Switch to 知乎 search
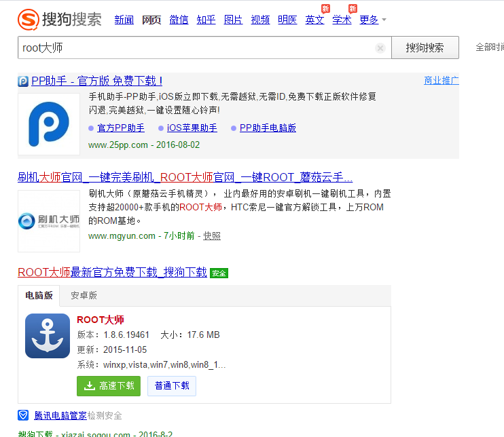 [206, 20]
